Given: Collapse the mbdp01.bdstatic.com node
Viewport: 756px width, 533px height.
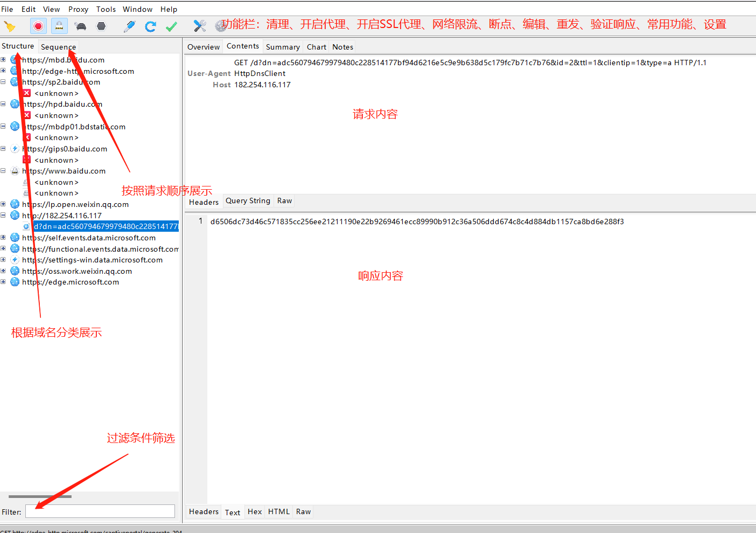Looking at the screenshot, I should [3, 126].
